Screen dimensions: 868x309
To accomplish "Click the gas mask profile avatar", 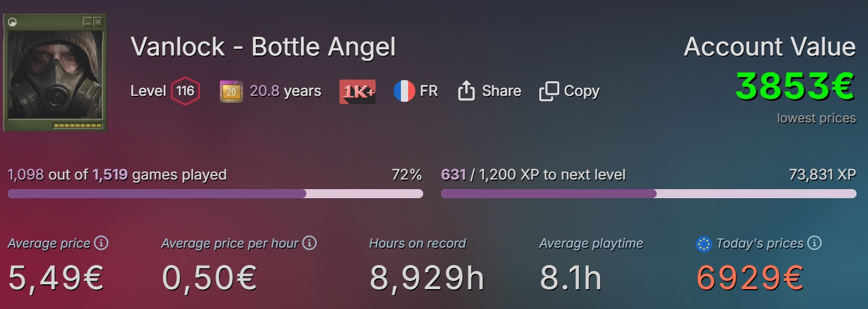I will [55, 72].
